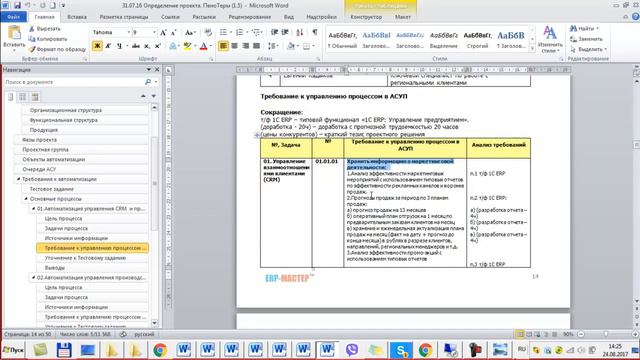Switch to Print Layout view in status bar
The height and width of the screenshot is (360, 640).
520,334
